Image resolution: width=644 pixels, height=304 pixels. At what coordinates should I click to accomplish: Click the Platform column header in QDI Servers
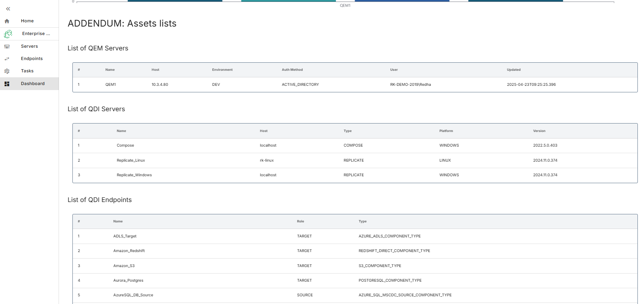click(x=446, y=131)
